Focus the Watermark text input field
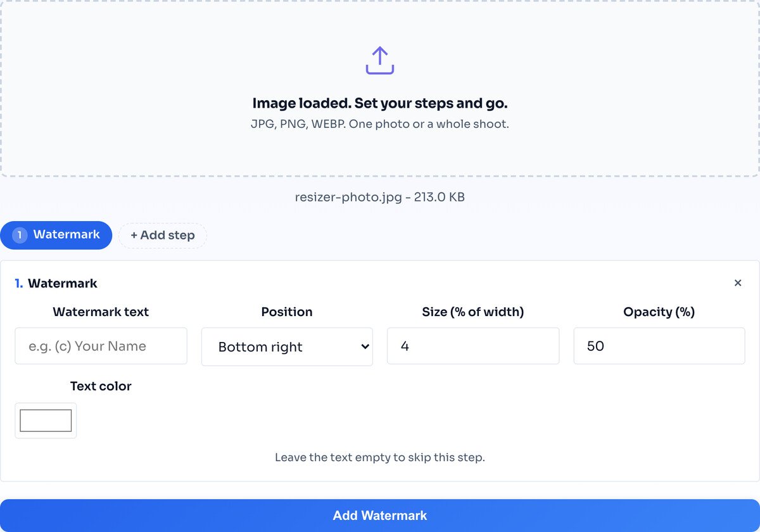The height and width of the screenshot is (532, 760). coord(101,346)
